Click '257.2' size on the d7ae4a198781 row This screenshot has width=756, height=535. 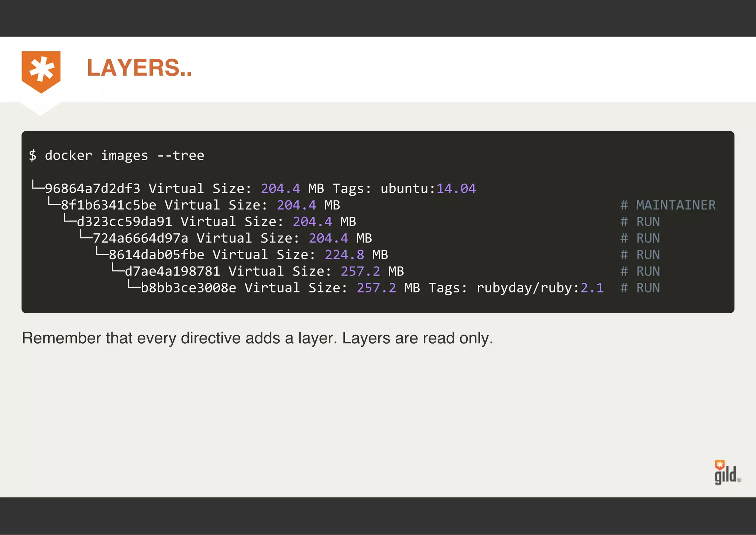(x=360, y=271)
